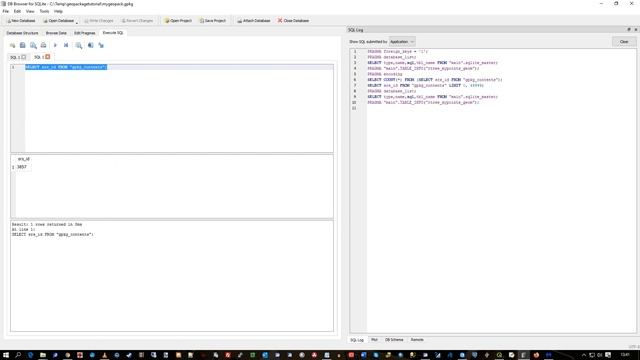Open the Edit menu
Screen dimensions: 640x360
17,11
